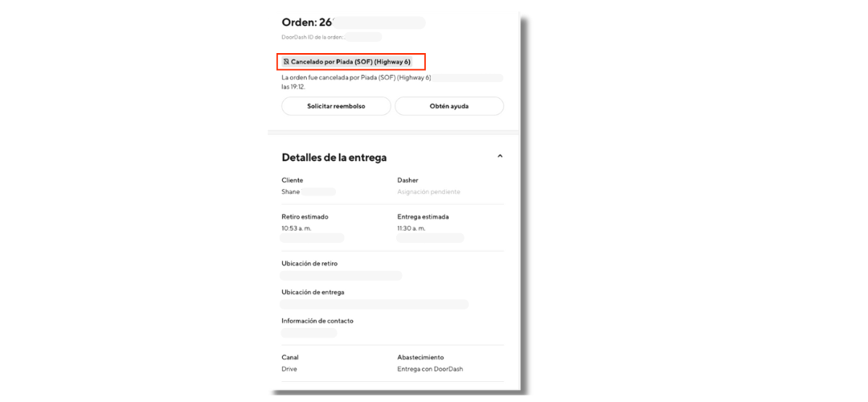This screenshot has height=402, width=868.
Task: Select the DoorDash ID de la orden text
Action: tap(313, 37)
